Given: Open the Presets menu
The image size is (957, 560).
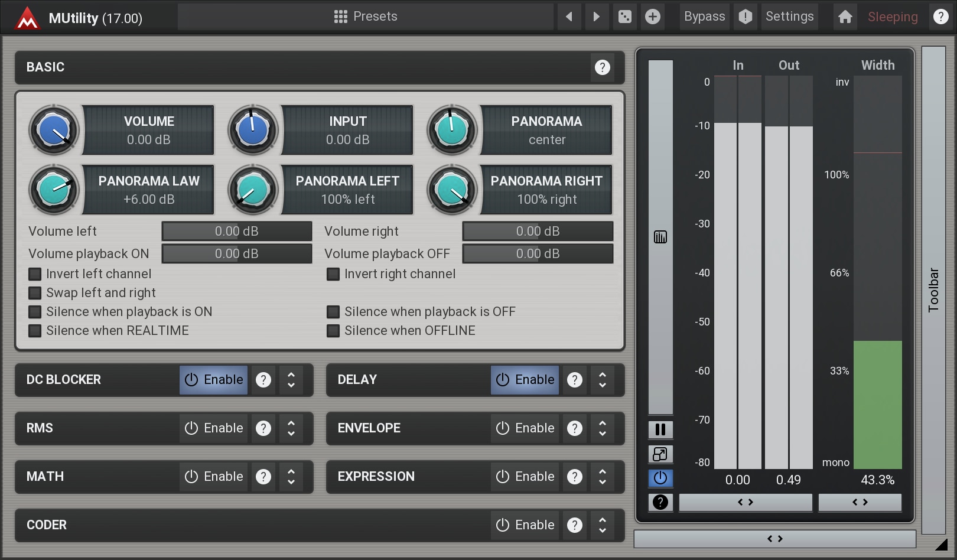Looking at the screenshot, I should [x=366, y=17].
